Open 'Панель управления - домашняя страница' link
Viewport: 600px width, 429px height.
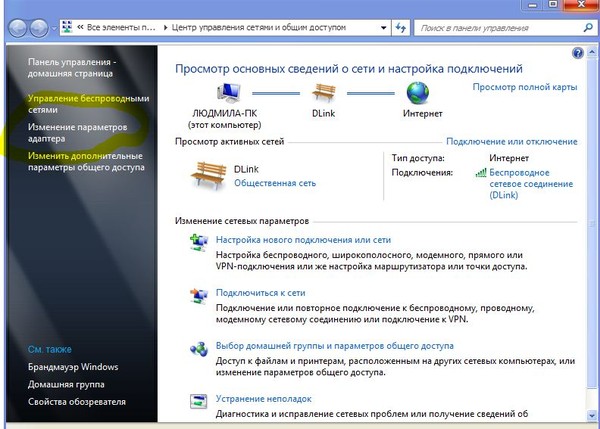coord(72,68)
